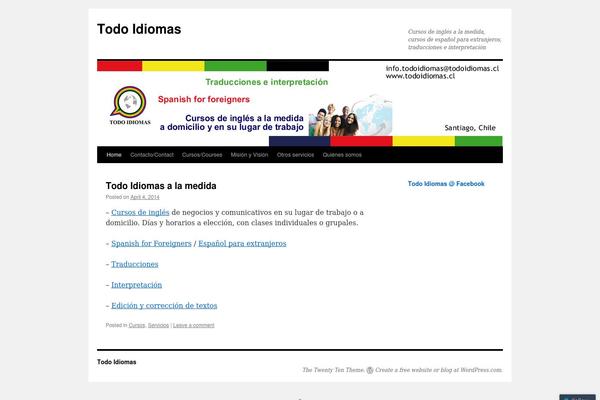This screenshot has width=600, height=400.
Task: Click the Santiago, Chile banner text
Action: (470, 128)
